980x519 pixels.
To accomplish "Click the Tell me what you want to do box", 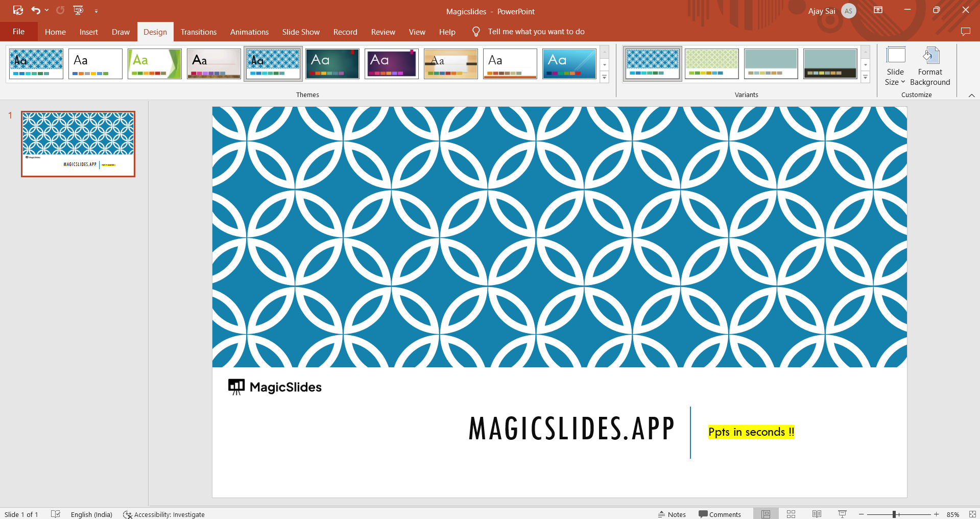I will point(536,32).
